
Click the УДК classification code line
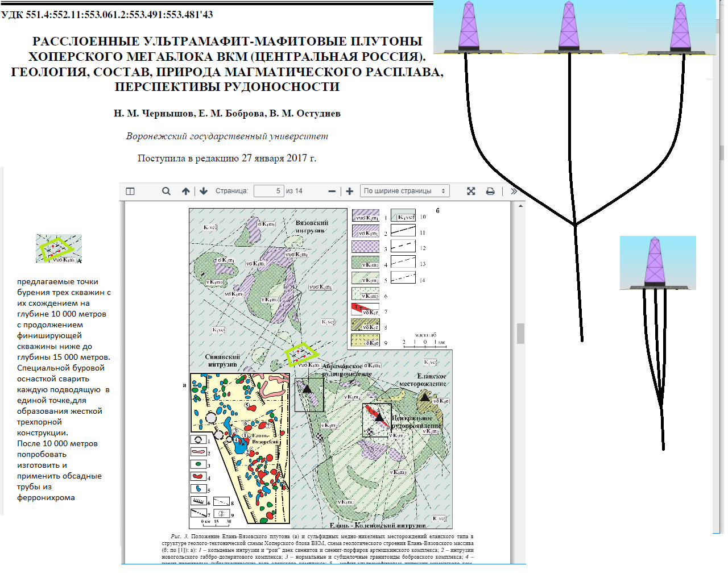click(x=107, y=15)
